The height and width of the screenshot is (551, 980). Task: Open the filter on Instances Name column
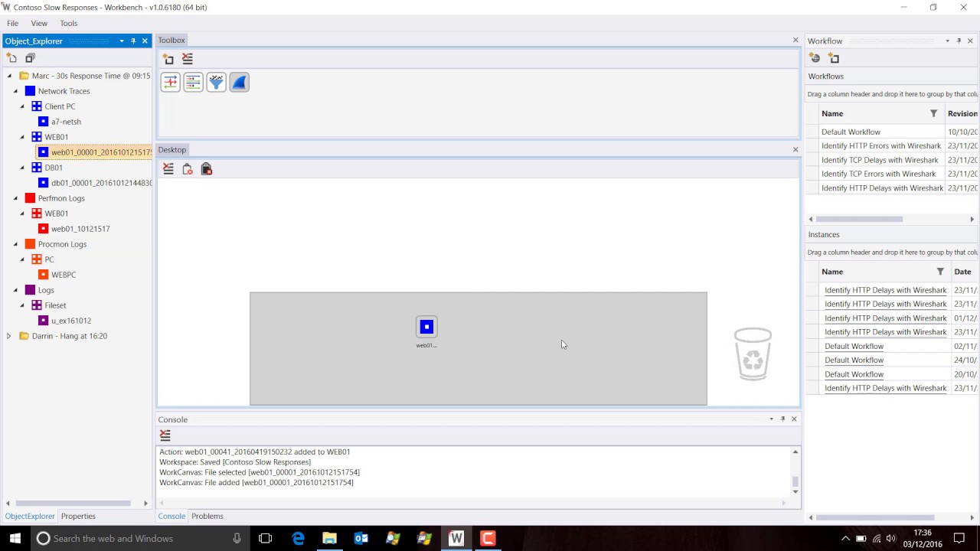point(940,272)
